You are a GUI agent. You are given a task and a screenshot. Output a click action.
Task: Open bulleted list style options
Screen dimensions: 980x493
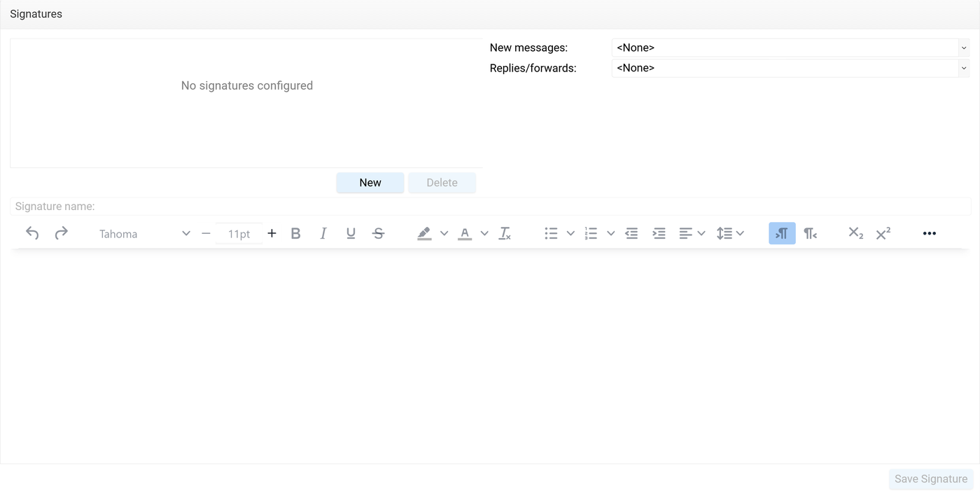570,233
